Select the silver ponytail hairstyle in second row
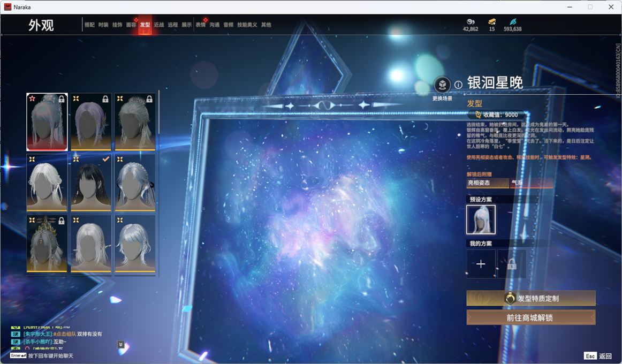622x364 pixels. (x=135, y=183)
